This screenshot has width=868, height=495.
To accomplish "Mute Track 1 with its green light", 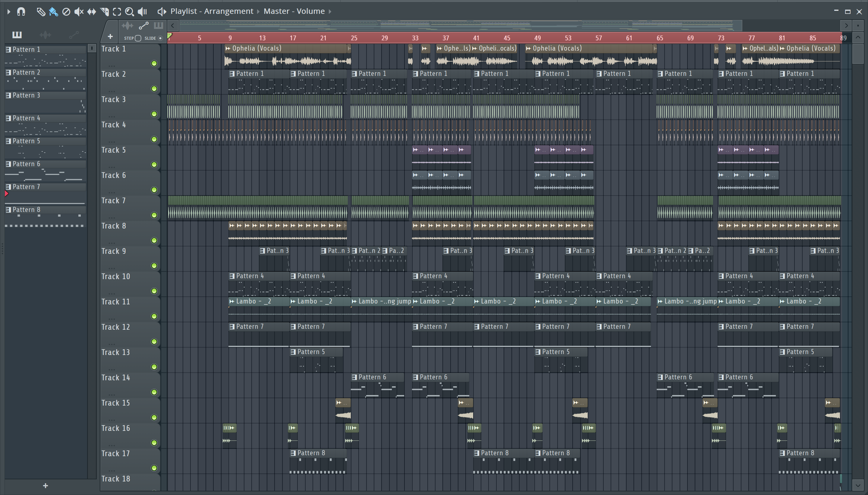I will click(x=154, y=63).
